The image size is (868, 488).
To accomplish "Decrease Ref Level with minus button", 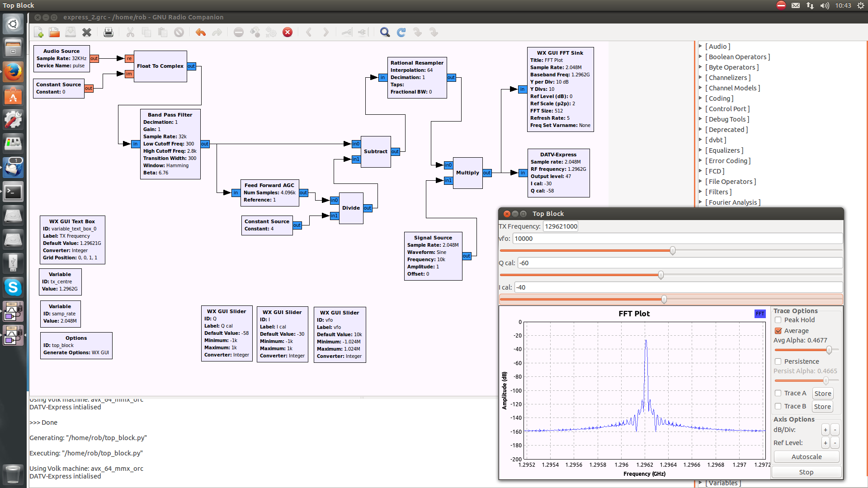I will pos(835,443).
